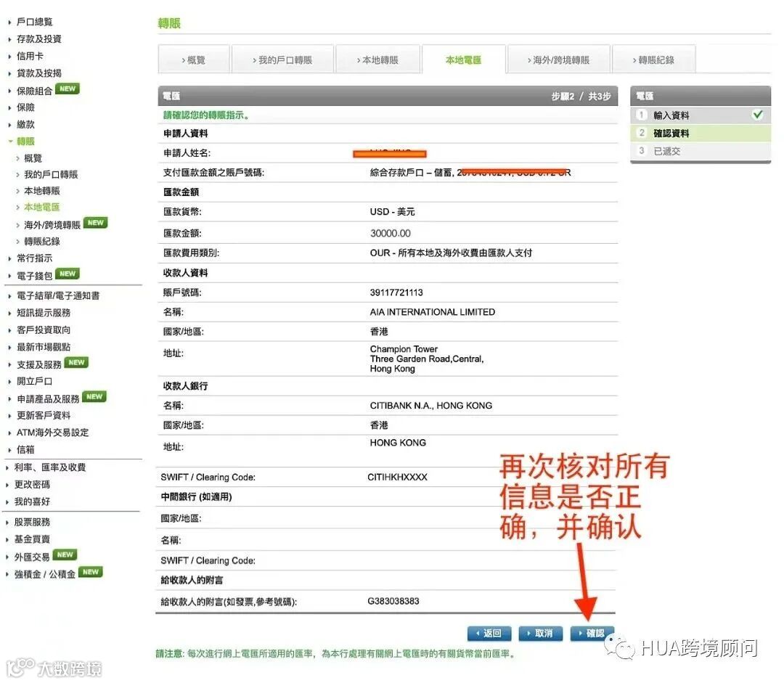Open 股票服務 sidebar link
Screen dimensions: 784x683
click(31, 522)
